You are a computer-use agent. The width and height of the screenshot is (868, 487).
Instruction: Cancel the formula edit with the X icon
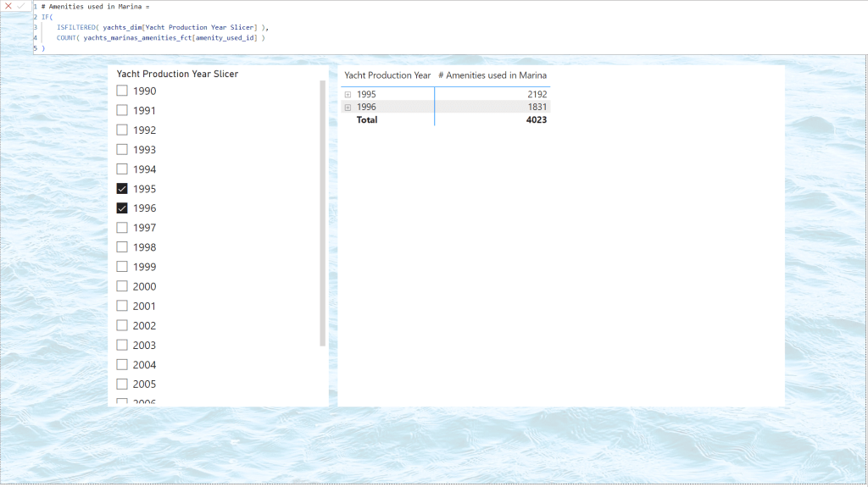(8, 6)
